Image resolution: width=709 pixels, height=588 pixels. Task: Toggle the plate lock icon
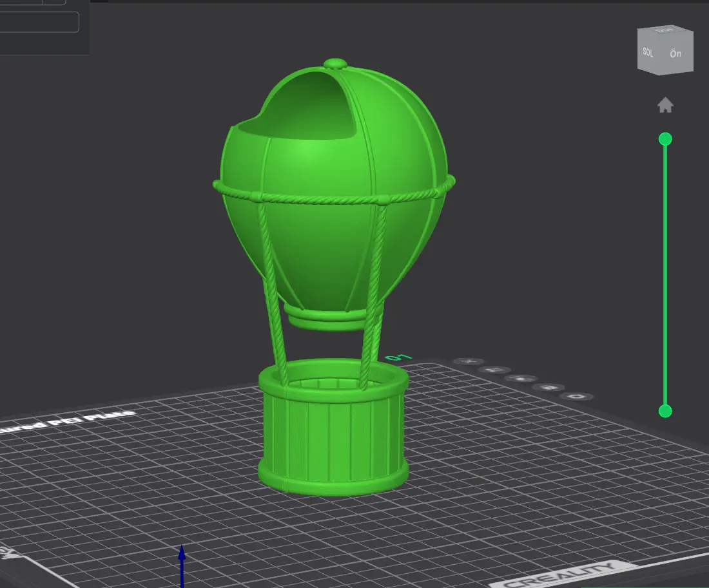[x=548, y=387]
